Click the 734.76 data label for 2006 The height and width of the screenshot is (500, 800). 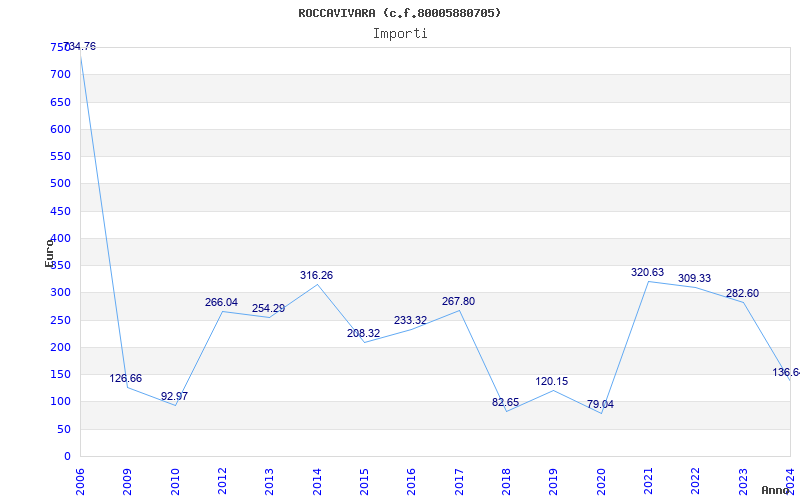79,46
